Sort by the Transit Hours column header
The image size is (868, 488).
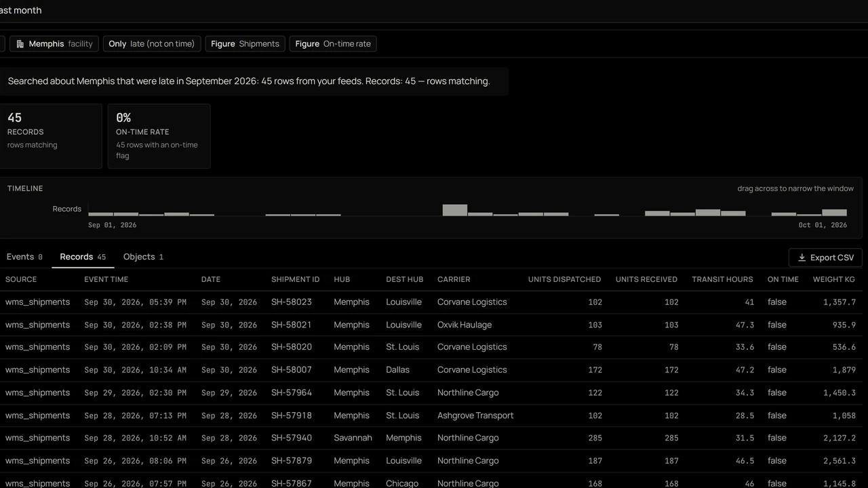[722, 279]
